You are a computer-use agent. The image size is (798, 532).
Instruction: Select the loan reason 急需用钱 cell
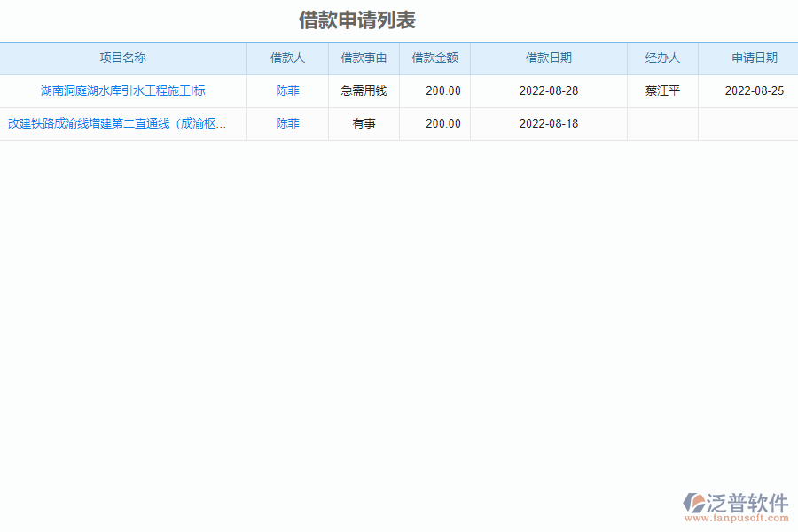point(364,90)
